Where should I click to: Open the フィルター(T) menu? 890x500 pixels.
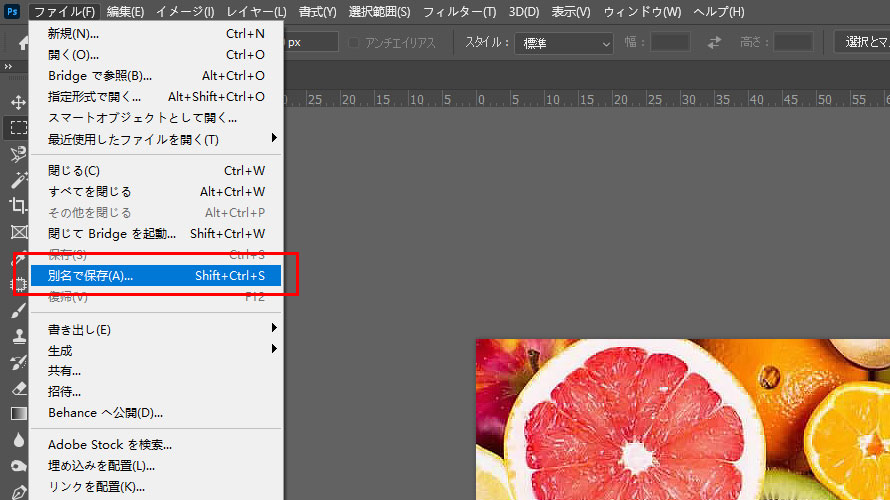coord(459,11)
